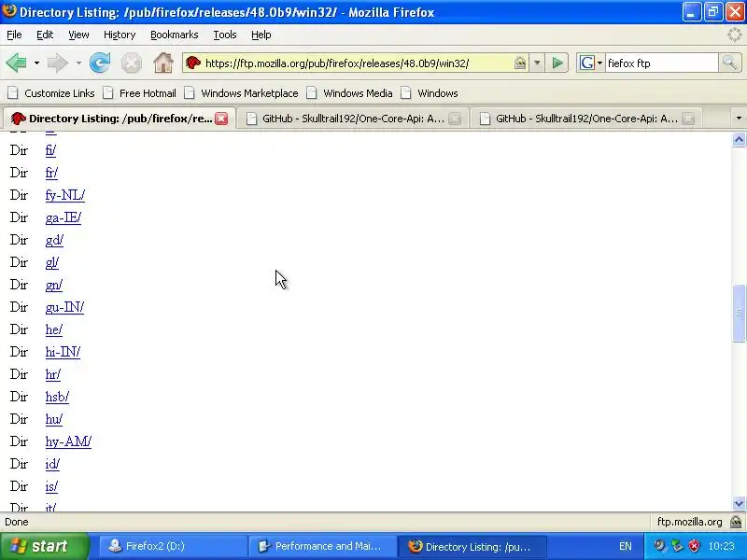
Task: Switch to Firefox2 (D:) taskbar window
Action: (x=173, y=546)
